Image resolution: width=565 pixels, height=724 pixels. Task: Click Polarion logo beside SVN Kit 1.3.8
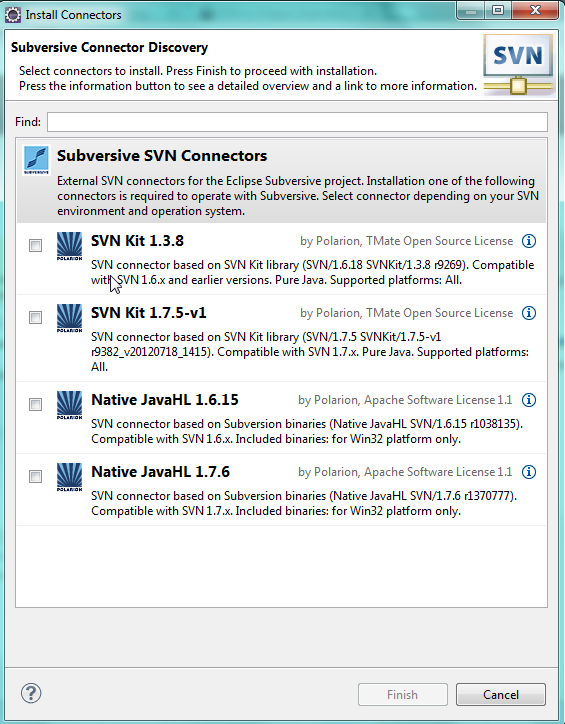pyautogui.click(x=69, y=246)
